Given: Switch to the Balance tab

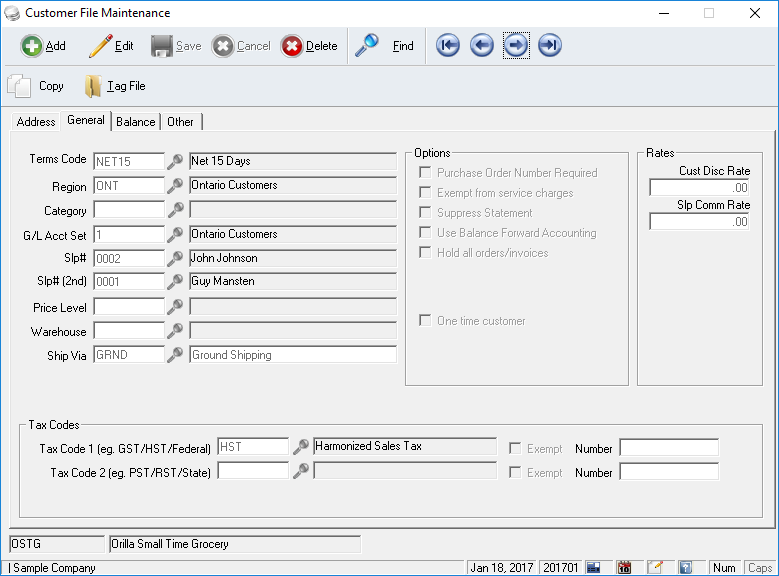Looking at the screenshot, I should pos(135,122).
